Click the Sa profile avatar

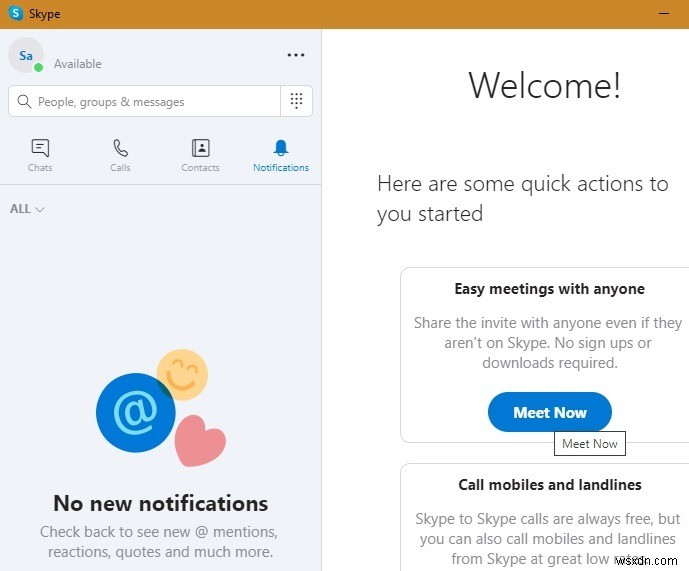click(26, 55)
